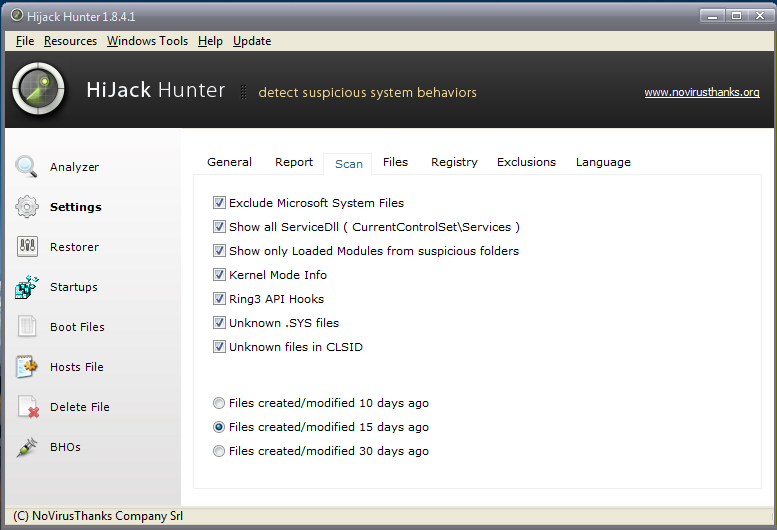777x530 pixels.
Task: Click the Delete File red-X icon
Action: [x=28, y=407]
